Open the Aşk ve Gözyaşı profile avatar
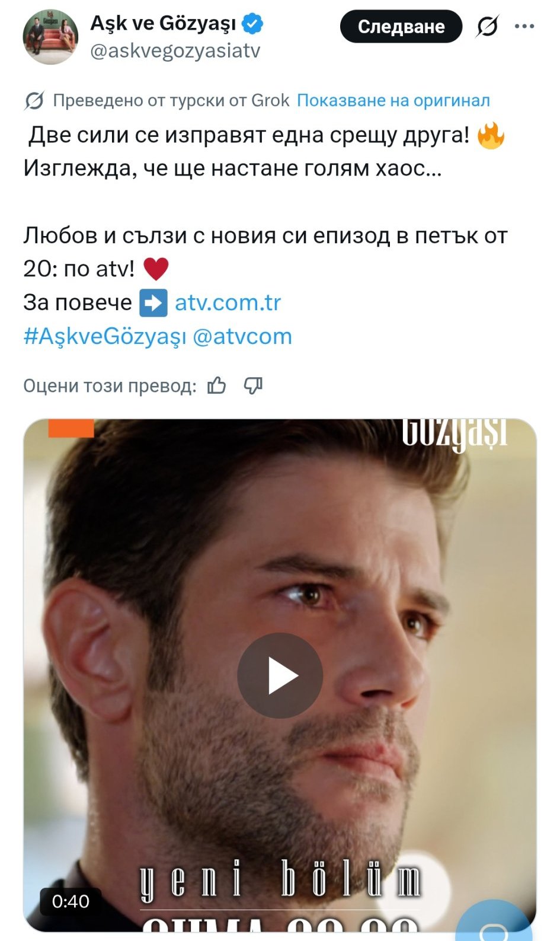The image size is (560, 941). 50,37
